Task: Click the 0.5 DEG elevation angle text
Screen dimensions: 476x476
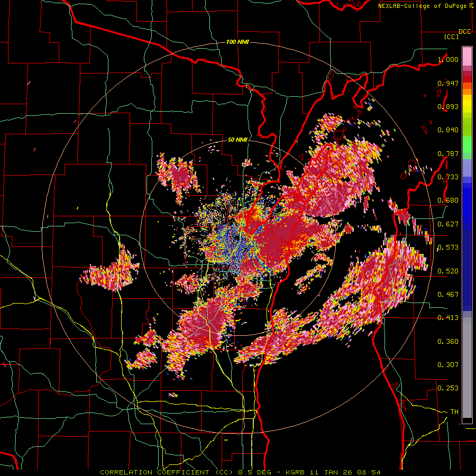Action: (x=255, y=472)
